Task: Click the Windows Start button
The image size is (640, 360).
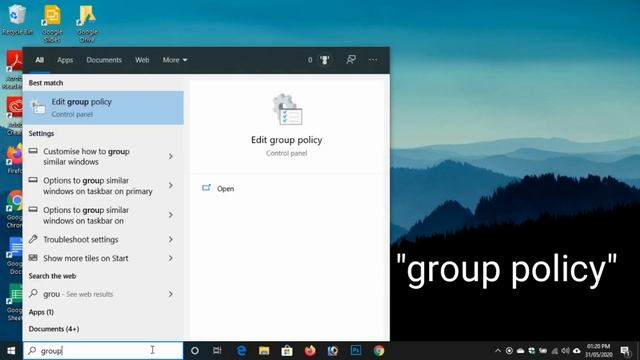Action: (11, 351)
